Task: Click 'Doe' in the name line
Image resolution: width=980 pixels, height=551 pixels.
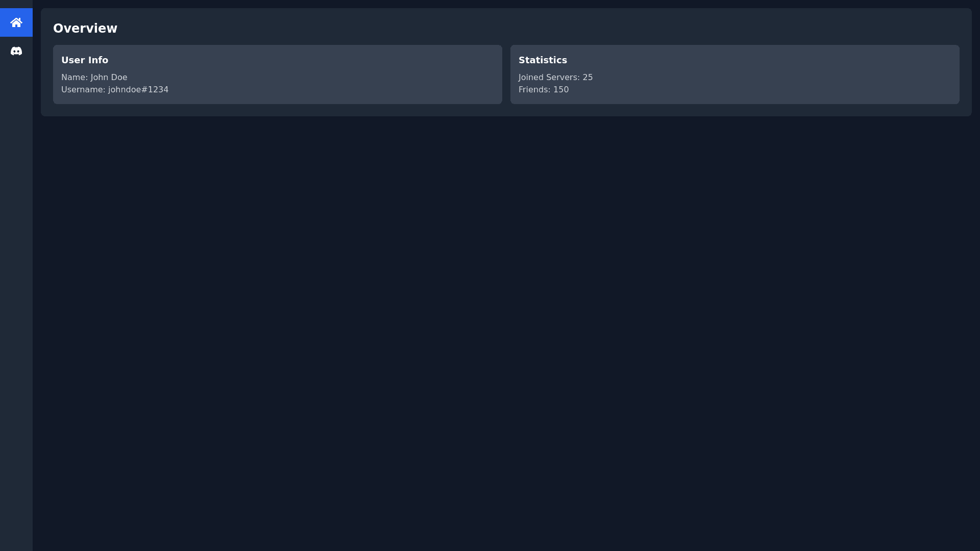Action: point(118,78)
